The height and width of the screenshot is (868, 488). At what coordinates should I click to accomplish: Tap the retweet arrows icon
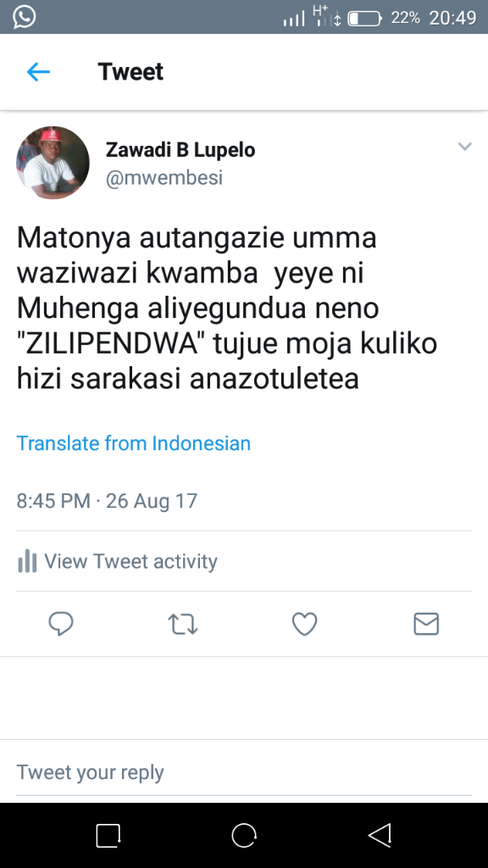pyautogui.click(x=183, y=624)
